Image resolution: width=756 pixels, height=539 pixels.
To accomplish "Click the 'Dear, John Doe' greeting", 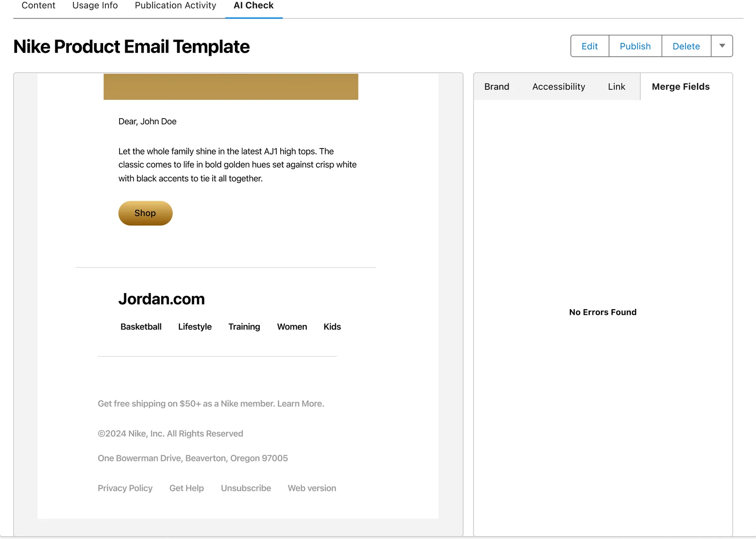I will coord(147,122).
